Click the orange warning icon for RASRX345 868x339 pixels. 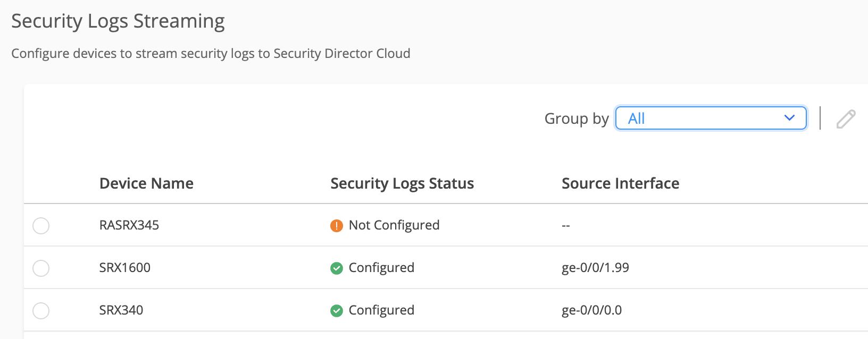[x=337, y=226]
